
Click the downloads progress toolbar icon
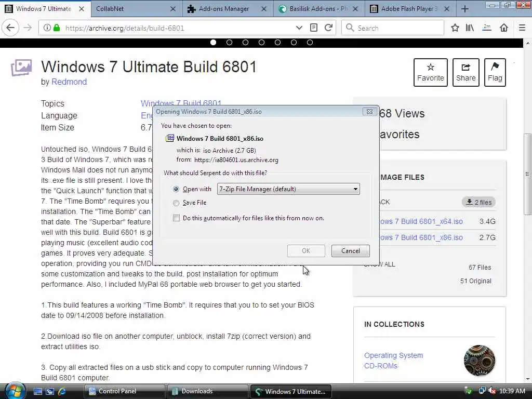(x=487, y=28)
